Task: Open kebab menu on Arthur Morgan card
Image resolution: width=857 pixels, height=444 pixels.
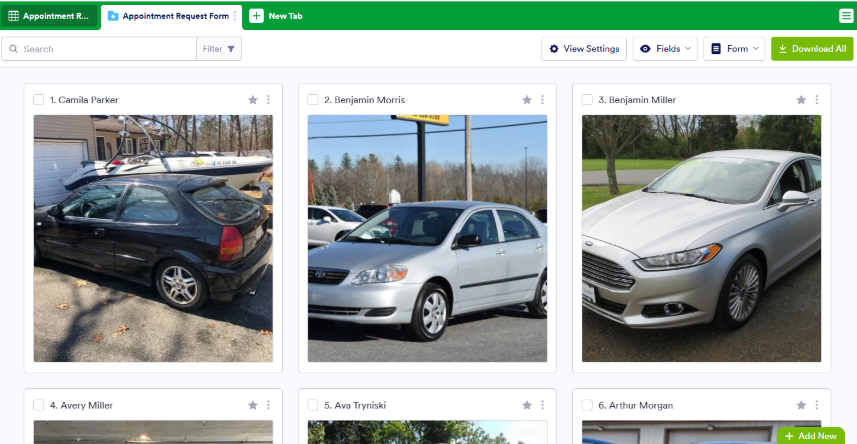Action: tap(816, 405)
